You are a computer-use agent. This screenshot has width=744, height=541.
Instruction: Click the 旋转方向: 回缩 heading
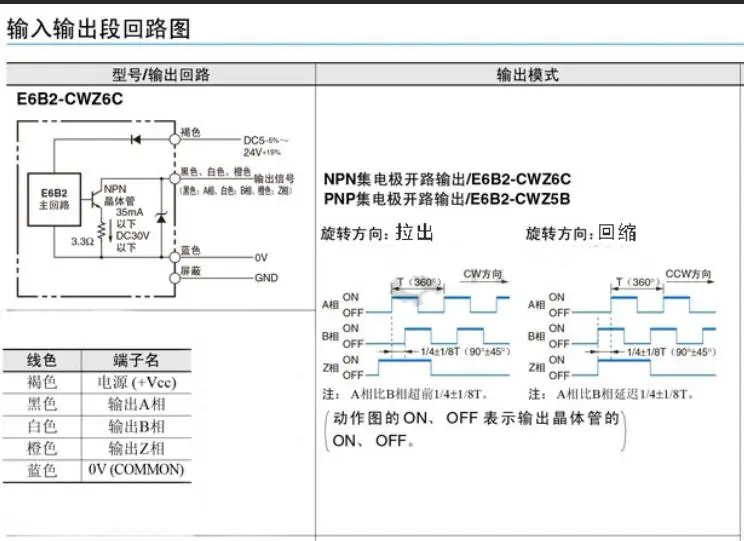click(581, 233)
